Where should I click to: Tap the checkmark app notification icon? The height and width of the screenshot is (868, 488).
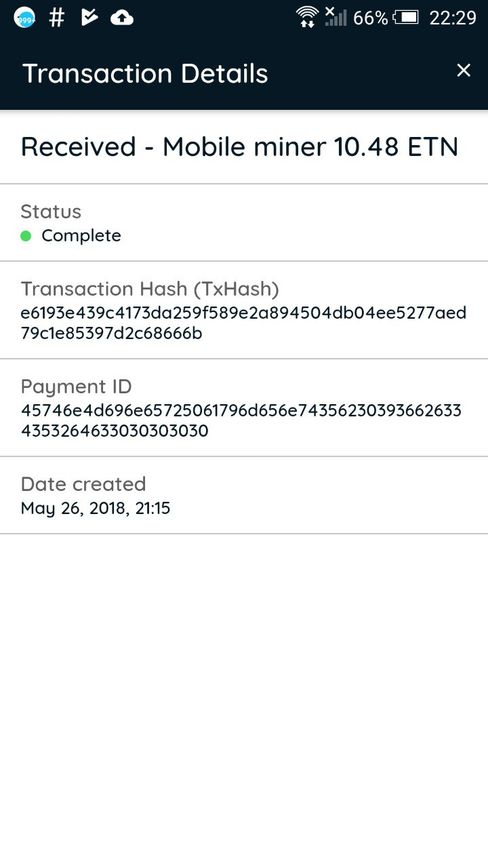pos(89,18)
